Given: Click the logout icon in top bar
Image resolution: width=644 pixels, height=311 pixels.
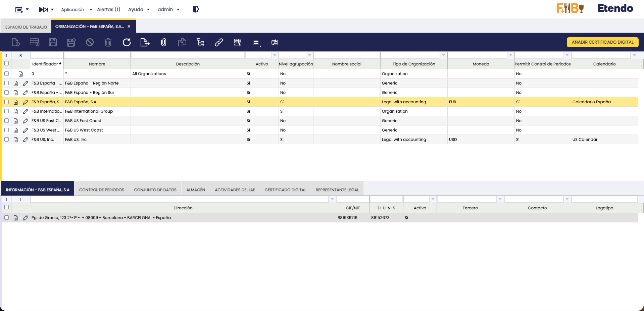Looking at the screenshot, I should point(196,9).
